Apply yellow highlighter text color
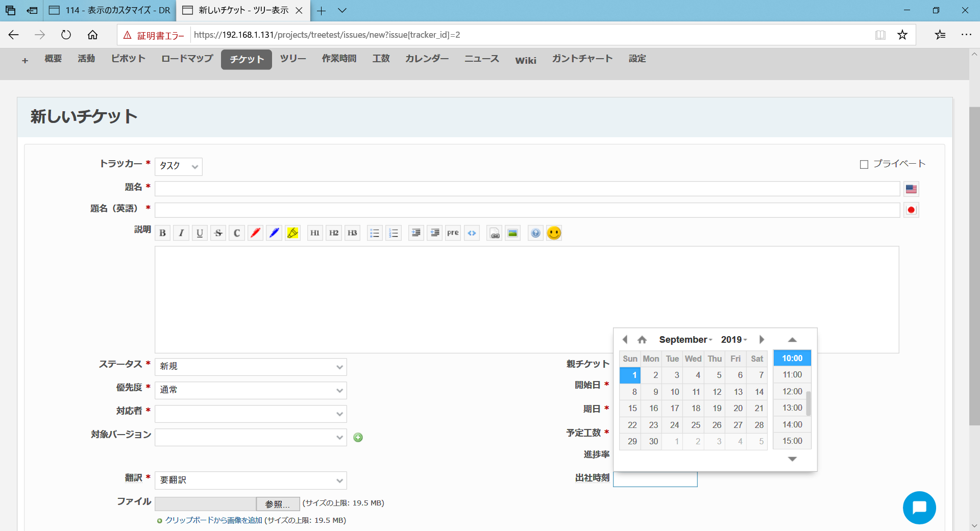The height and width of the screenshot is (531, 980). coord(292,233)
